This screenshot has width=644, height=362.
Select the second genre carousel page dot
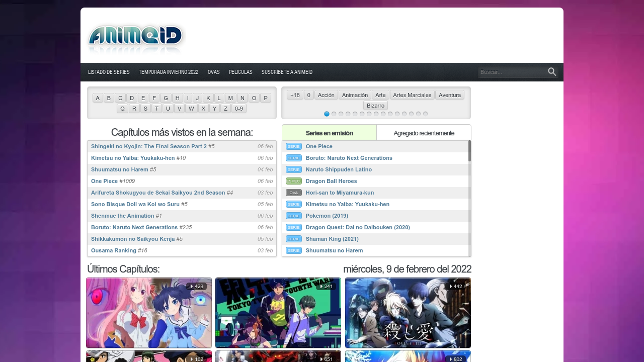[334, 114]
